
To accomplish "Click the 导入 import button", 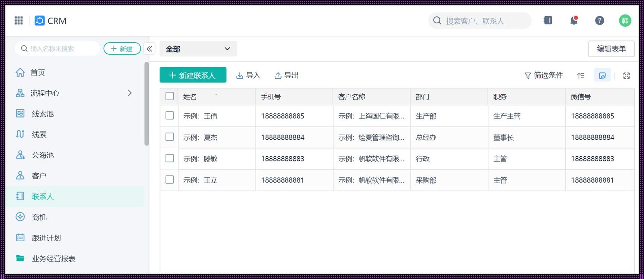I will click(x=248, y=75).
